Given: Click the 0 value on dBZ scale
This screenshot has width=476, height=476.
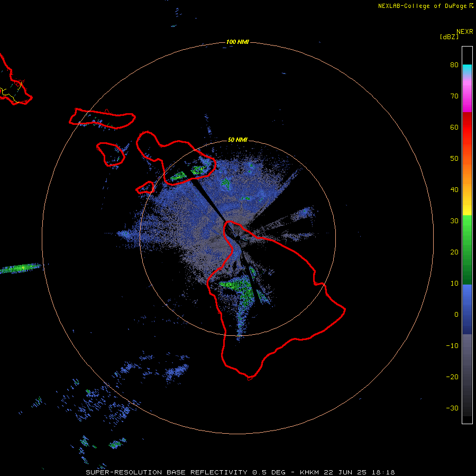Looking at the screenshot, I should click(456, 315).
